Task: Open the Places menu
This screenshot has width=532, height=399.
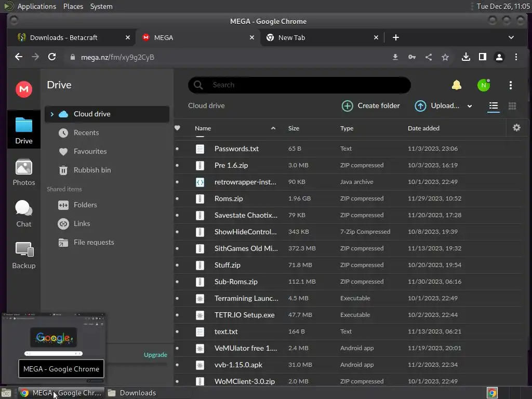Action: (x=73, y=6)
